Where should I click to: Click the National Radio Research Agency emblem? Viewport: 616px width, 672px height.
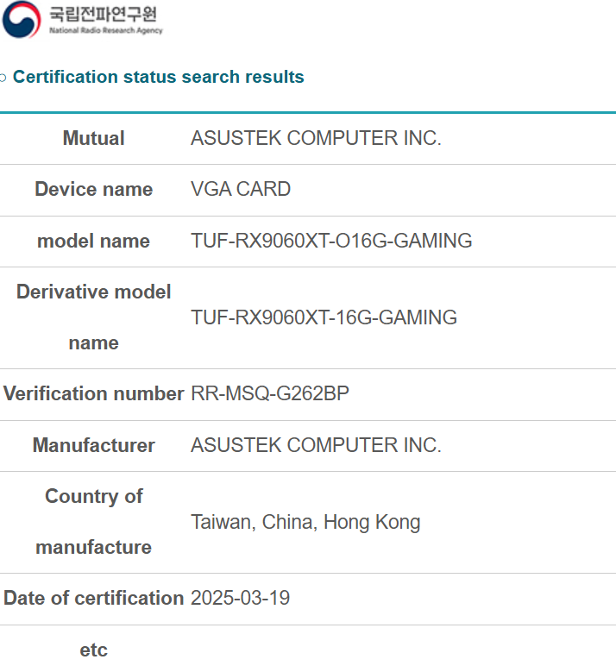pos(22,19)
